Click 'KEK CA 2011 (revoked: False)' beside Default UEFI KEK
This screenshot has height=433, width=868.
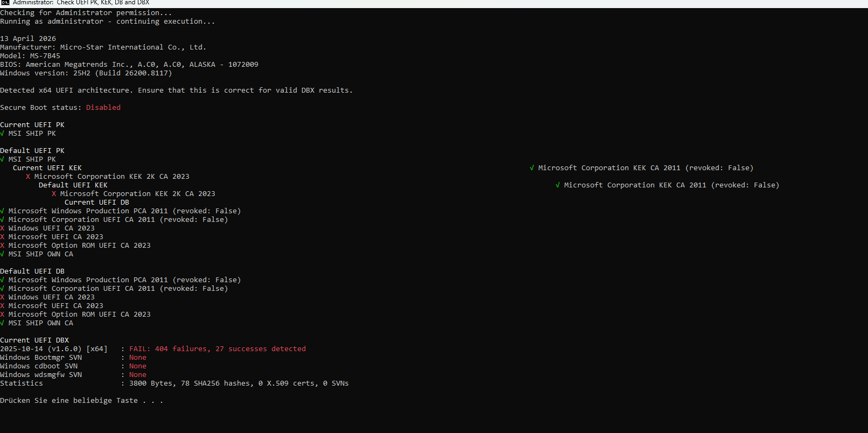coord(672,185)
